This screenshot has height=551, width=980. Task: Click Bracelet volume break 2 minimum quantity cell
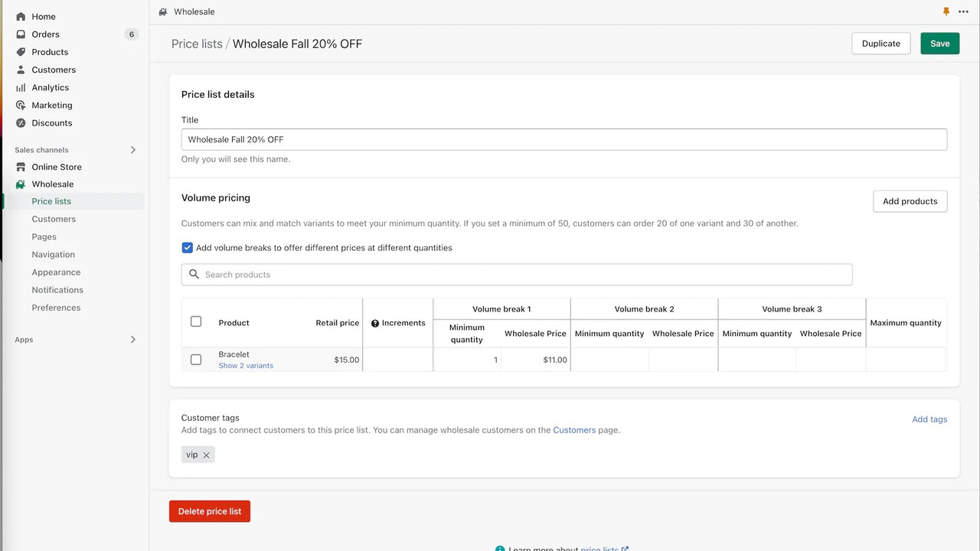(609, 360)
